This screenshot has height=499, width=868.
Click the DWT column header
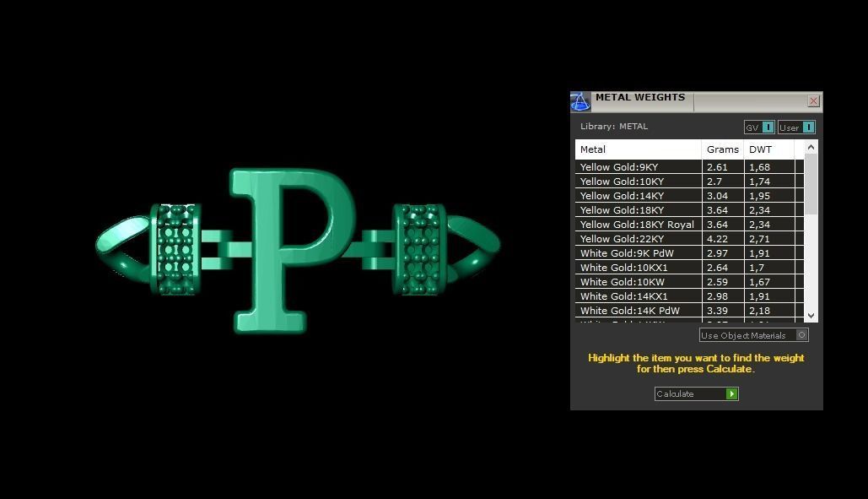tap(769, 149)
